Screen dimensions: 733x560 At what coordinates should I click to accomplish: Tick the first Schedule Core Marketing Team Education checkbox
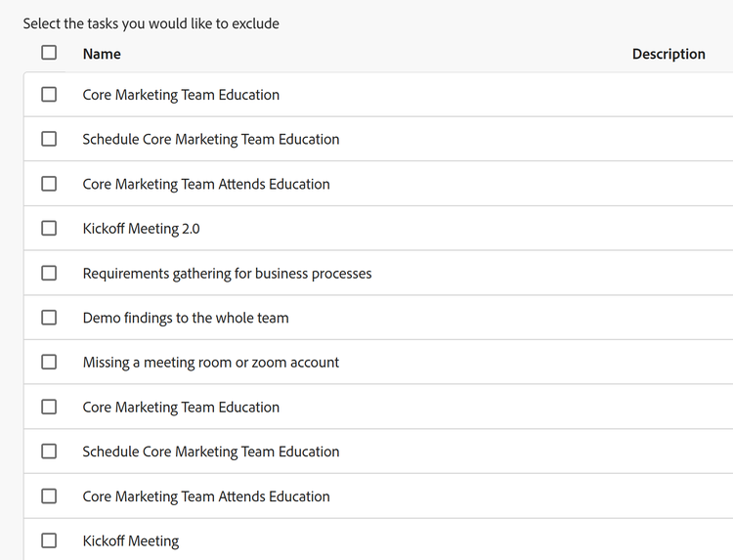pos(49,139)
